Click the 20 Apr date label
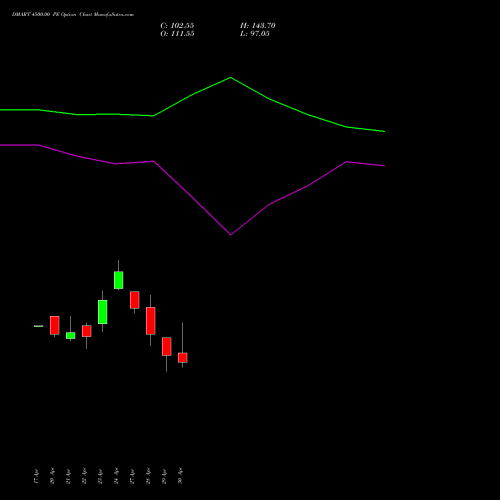500x500 pixels. click(x=52, y=476)
